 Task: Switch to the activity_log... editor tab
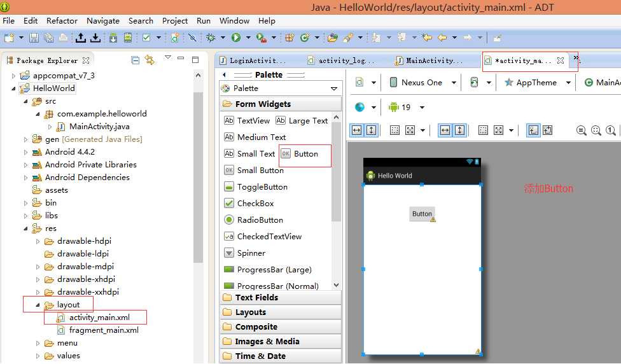pos(342,60)
